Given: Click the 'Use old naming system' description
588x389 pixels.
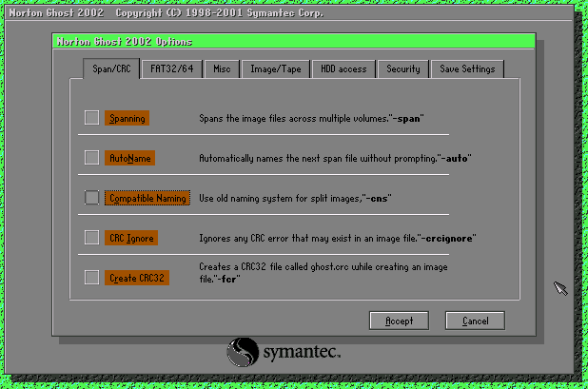Looking at the screenshot, I should pos(295,198).
